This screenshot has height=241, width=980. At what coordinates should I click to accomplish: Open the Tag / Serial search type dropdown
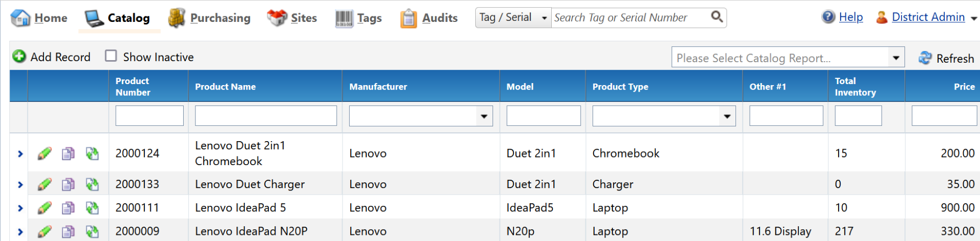[x=513, y=17]
